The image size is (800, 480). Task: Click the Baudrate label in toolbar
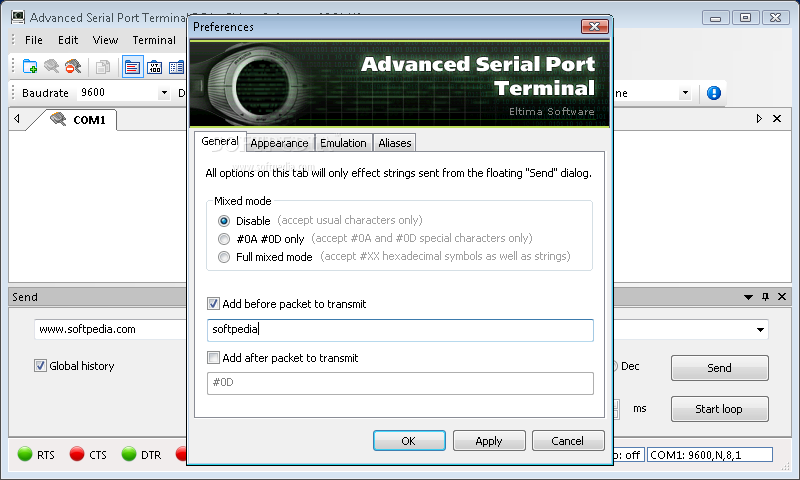45,93
